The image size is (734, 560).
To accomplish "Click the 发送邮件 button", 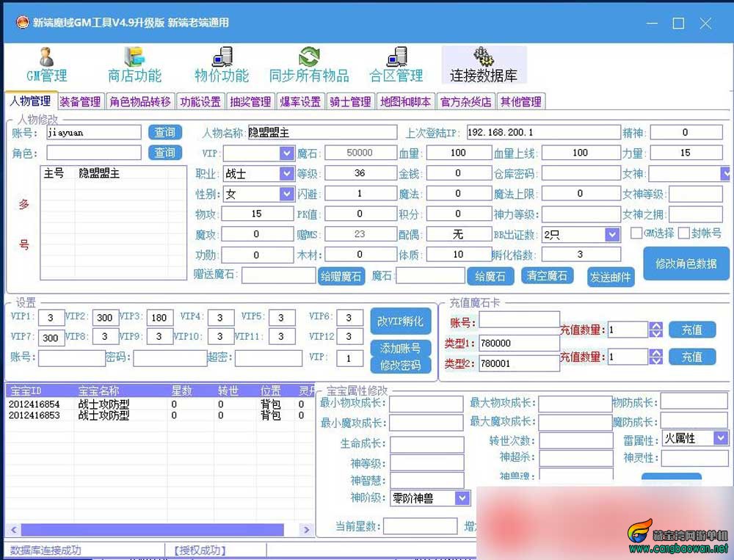I will [611, 277].
